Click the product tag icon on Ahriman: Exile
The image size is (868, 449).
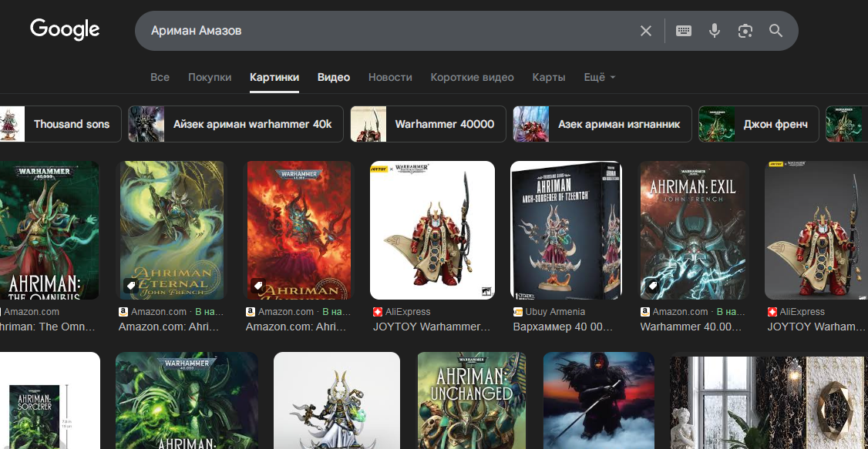coord(653,286)
